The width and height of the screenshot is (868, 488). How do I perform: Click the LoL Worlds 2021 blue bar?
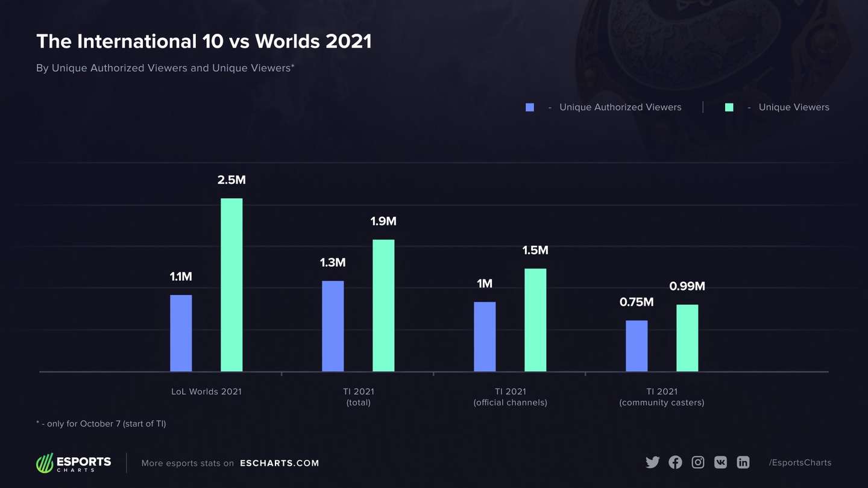[x=181, y=333]
